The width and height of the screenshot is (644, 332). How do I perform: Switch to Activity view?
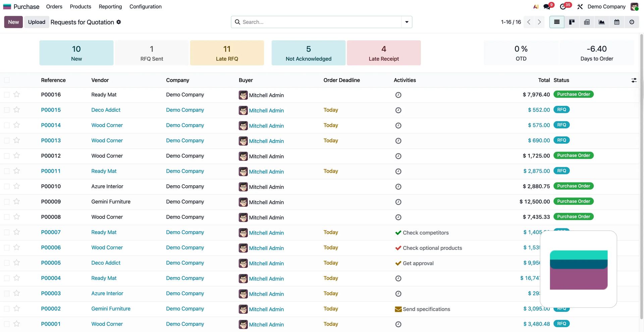(632, 22)
